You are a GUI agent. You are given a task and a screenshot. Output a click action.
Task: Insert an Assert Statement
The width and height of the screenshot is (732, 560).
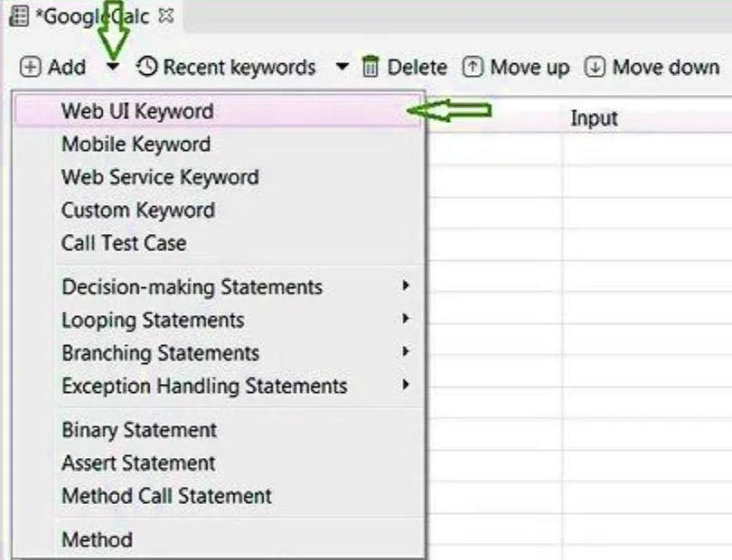138,463
